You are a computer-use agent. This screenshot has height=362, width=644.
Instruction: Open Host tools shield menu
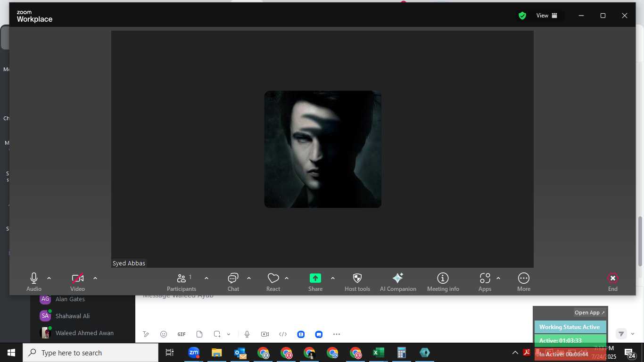click(x=357, y=282)
